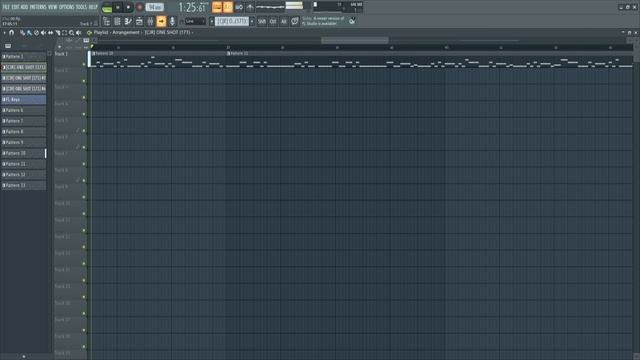
Task: Mute Track 5 using its green dot
Action: coord(84,131)
